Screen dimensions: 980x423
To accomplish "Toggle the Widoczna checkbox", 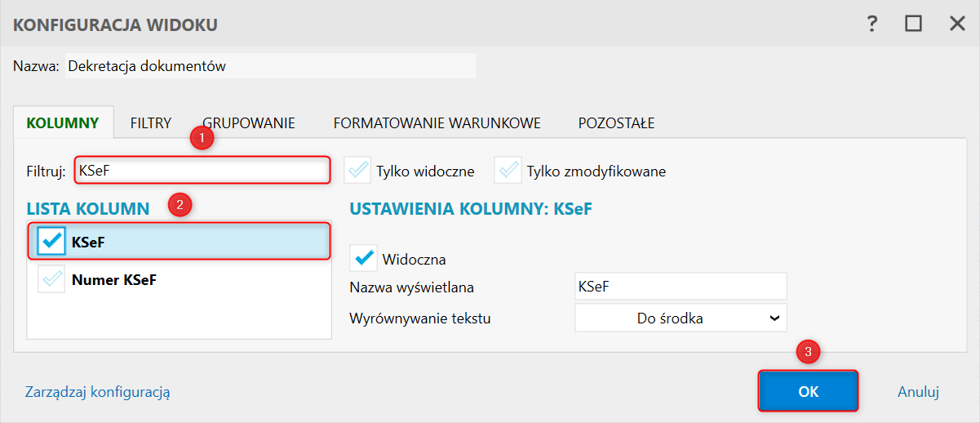I will click(363, 259).
